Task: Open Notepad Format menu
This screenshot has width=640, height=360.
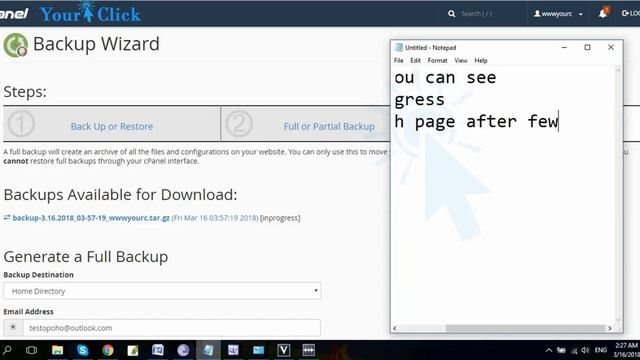Action: [x=438, y=60]
